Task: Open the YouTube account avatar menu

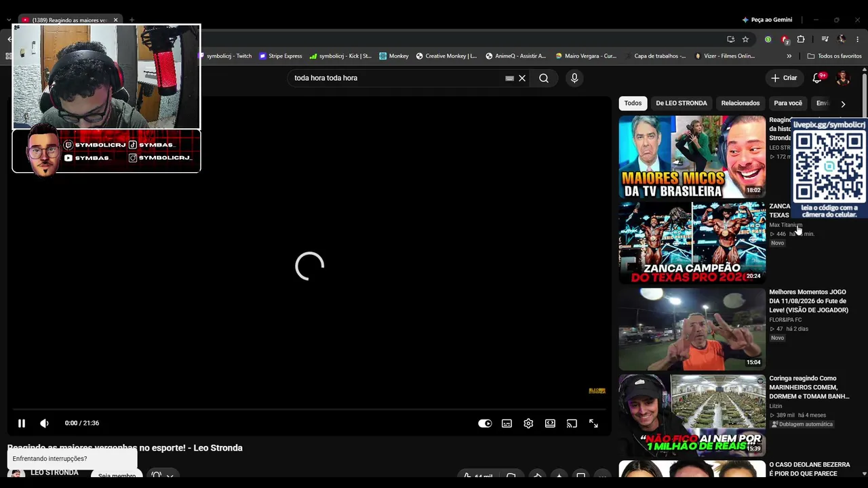Action: point(843,78)
